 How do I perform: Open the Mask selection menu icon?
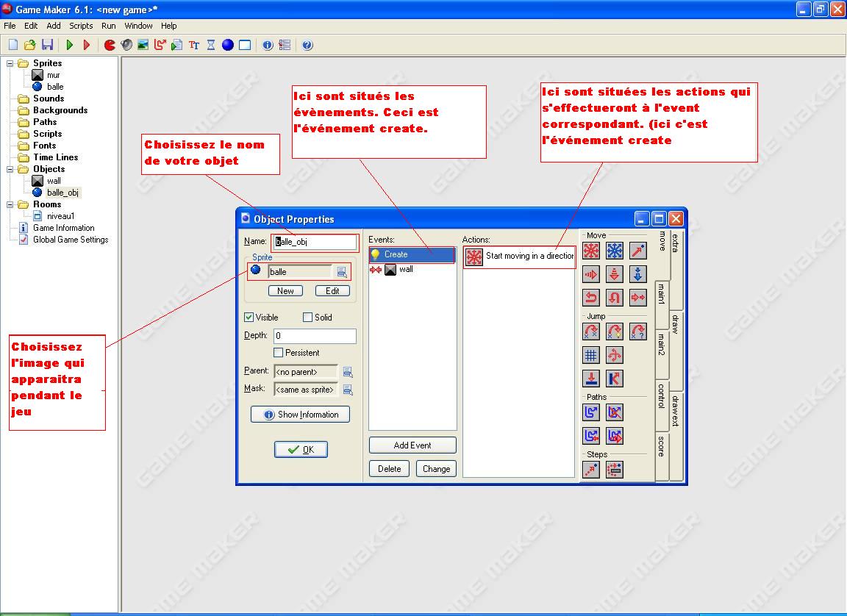348,390
